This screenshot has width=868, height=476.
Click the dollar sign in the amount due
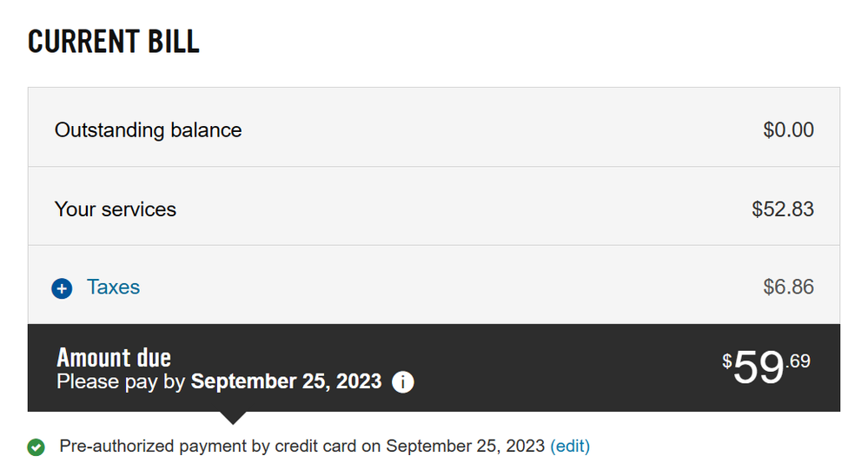pyautogui.click(x=727, y=361)
